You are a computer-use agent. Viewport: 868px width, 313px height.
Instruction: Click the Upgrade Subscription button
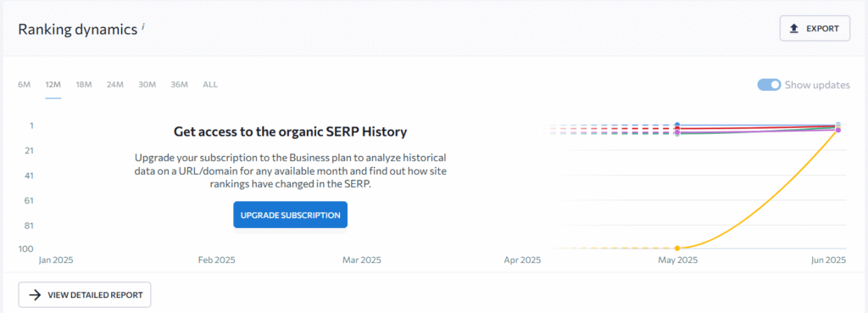[x=290, y=215]
